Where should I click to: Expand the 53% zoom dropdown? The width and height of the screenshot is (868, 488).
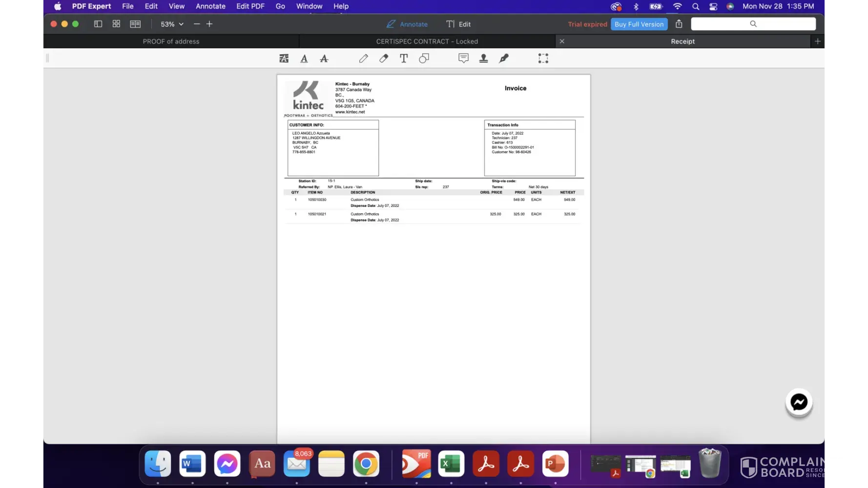point(172,24)
